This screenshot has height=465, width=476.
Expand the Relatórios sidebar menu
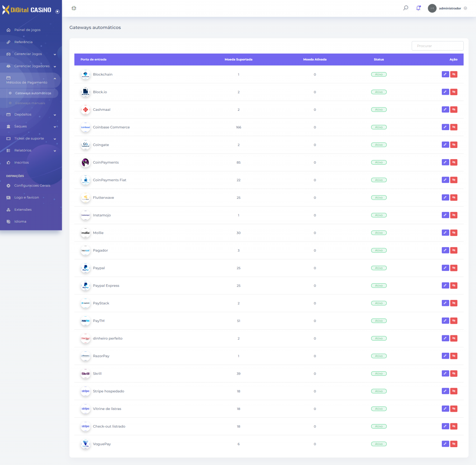[x=31, y=151]
